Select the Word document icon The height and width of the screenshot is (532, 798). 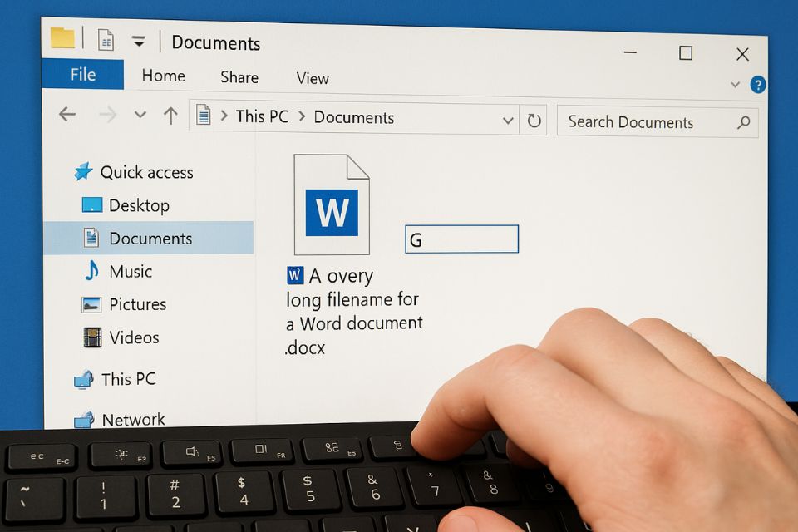click(331, 204)
